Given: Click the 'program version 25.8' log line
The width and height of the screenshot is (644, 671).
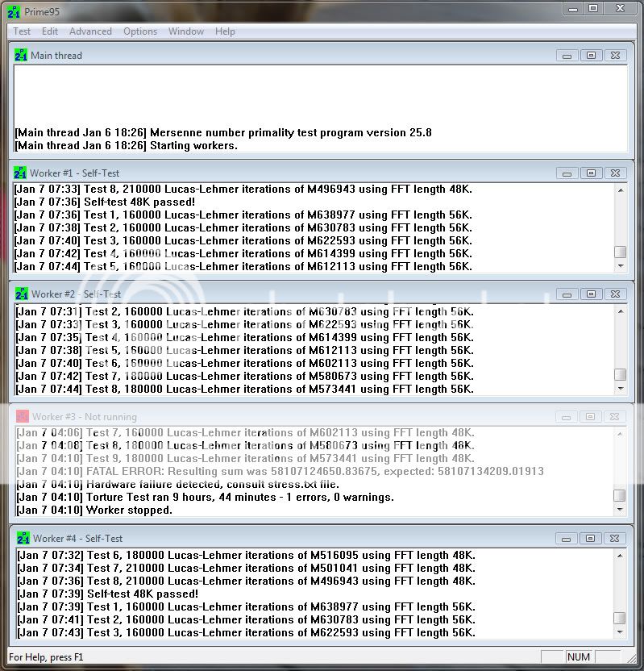Looking at the screenshot, I should (223, 132).
